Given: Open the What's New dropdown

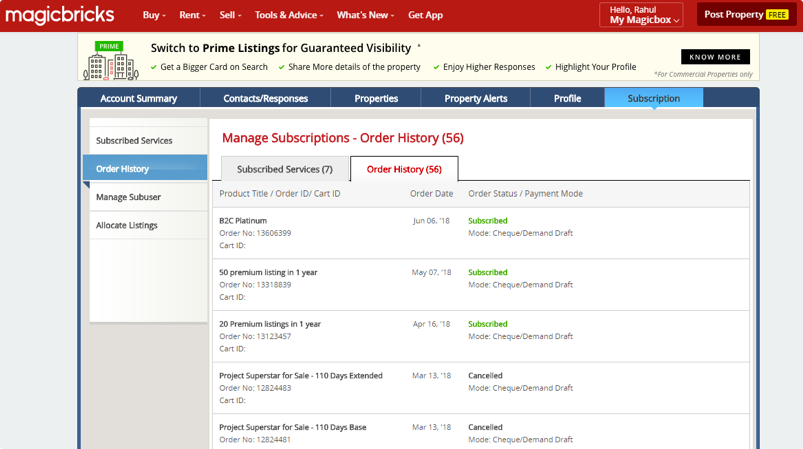Looking at the screenshot, I should click(x=365, y=15).
